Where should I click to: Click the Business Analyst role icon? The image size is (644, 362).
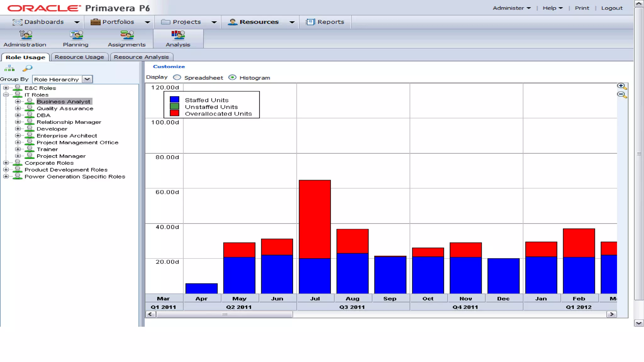click(30, 101)
